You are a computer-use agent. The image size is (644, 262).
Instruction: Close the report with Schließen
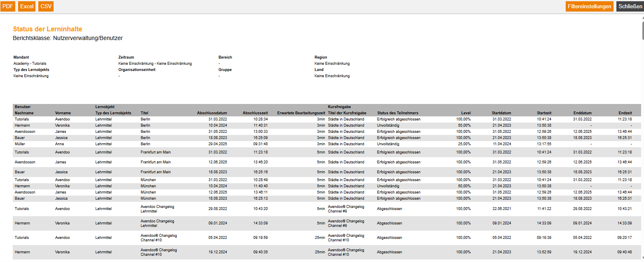[630, 6]
